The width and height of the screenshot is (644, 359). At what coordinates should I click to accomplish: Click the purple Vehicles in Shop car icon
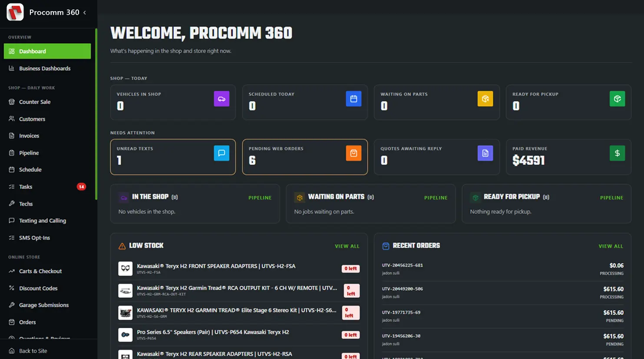(221, 99)
